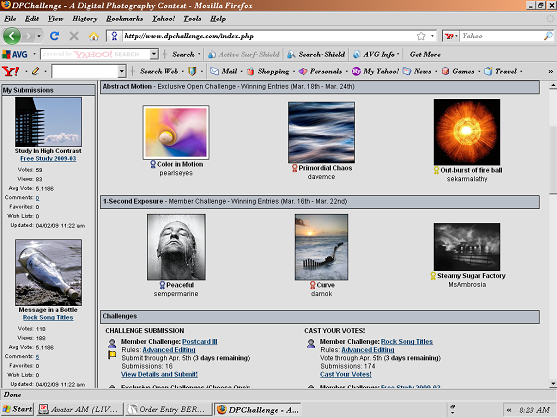Open the Peaceful portrait thumbnail
557x418 pixels.
coord(176,247)
